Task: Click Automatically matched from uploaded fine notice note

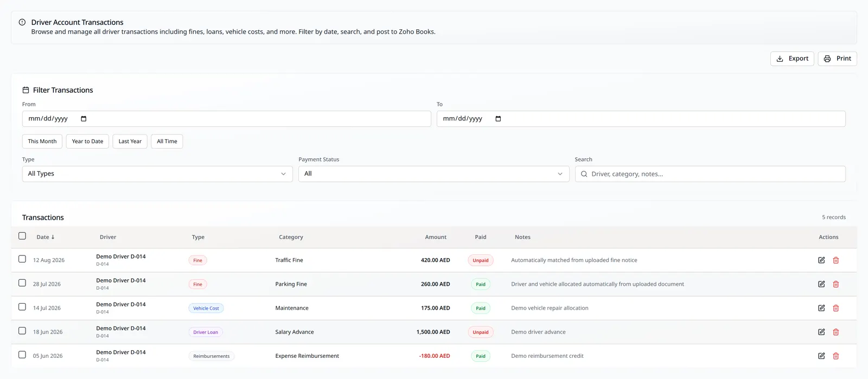Action: [x=574, y=260]
